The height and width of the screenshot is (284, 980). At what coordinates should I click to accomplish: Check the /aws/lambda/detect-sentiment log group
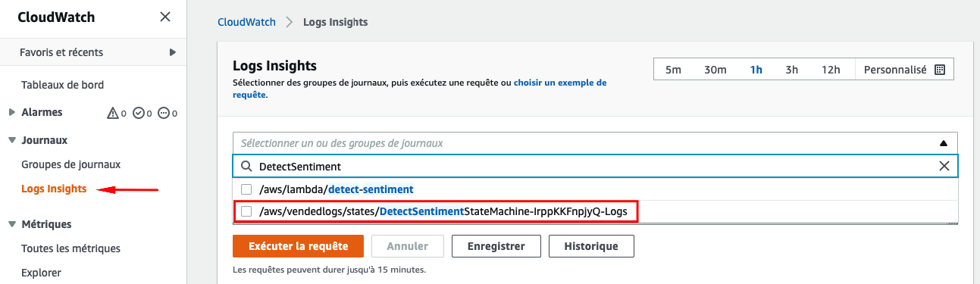[x=246, y=189]
